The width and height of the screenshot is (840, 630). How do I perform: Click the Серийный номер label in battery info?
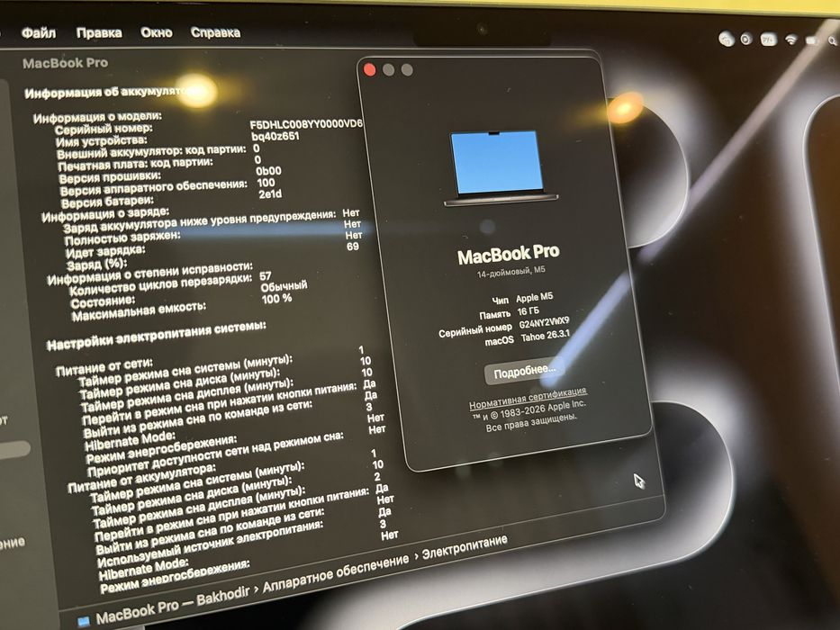[x=104, y=129]
